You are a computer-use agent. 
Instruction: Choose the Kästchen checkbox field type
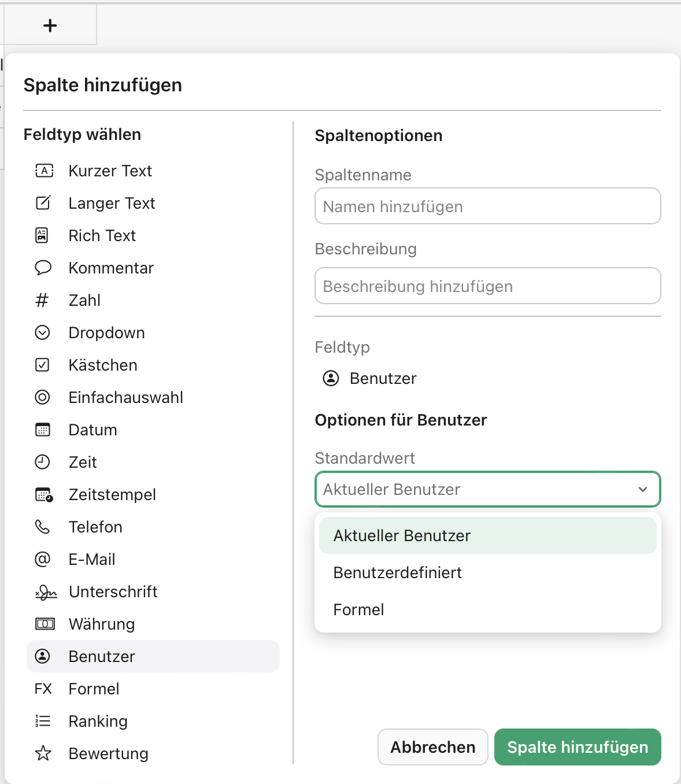pyautogui.click(x=102, y=365)
